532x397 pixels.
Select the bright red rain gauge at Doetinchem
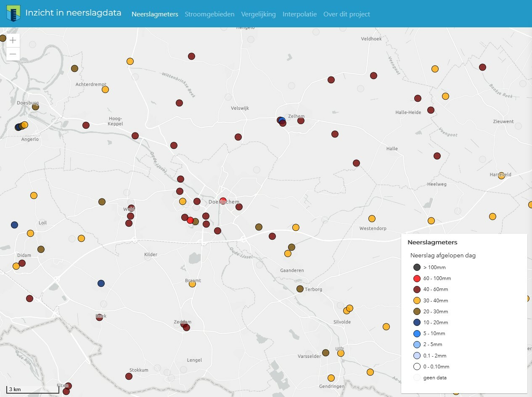click(223, 201)
